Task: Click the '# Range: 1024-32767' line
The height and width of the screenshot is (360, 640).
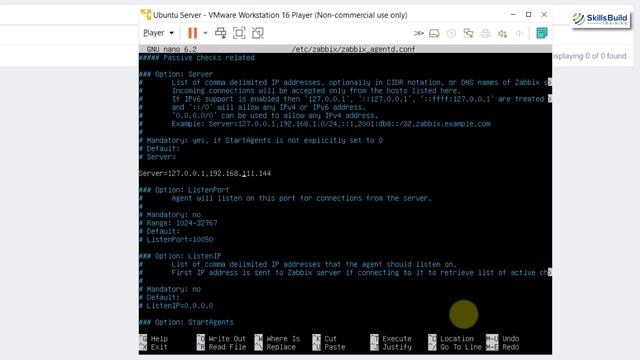Action: [x=178, y=223]
